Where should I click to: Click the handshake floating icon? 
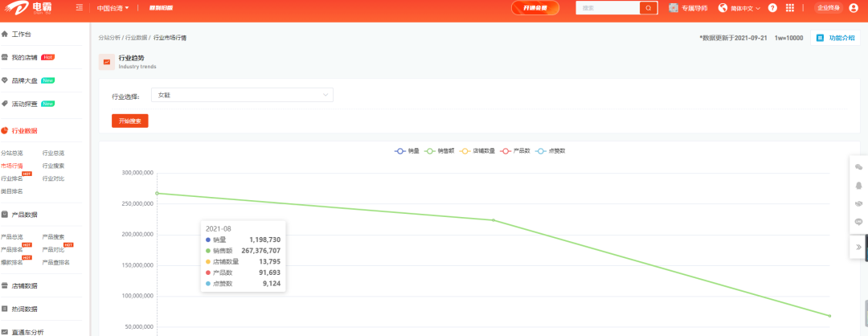[858, 203]
